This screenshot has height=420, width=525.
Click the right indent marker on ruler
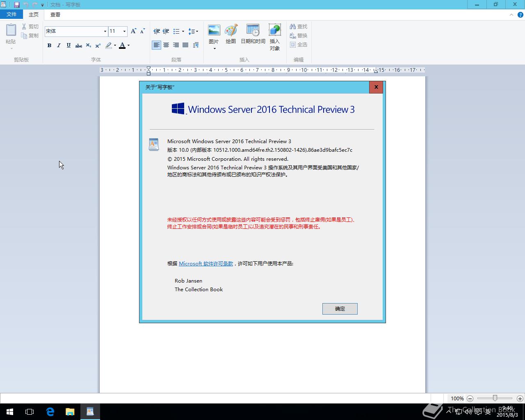pyautogui.click(x=376, y=71)
